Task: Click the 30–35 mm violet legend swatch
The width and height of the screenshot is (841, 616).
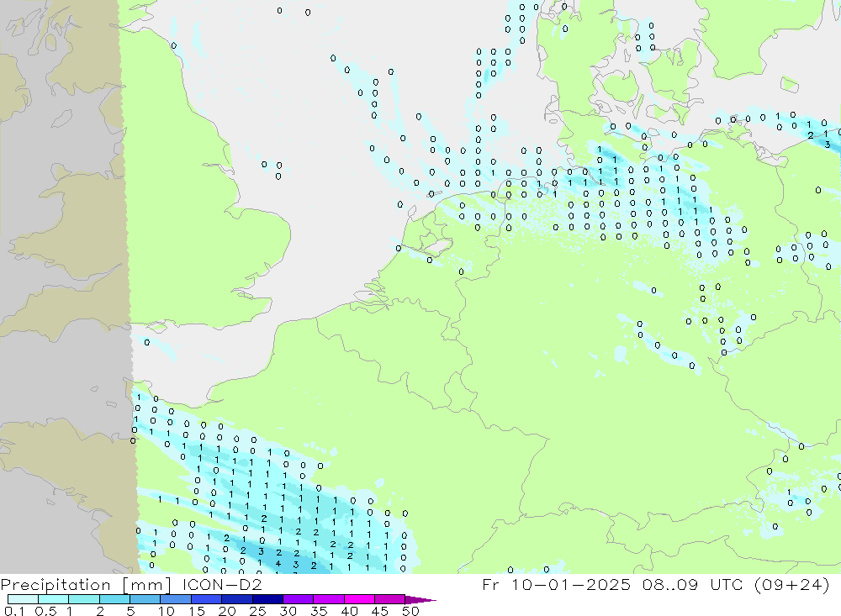Action: [x=299, y=599]
